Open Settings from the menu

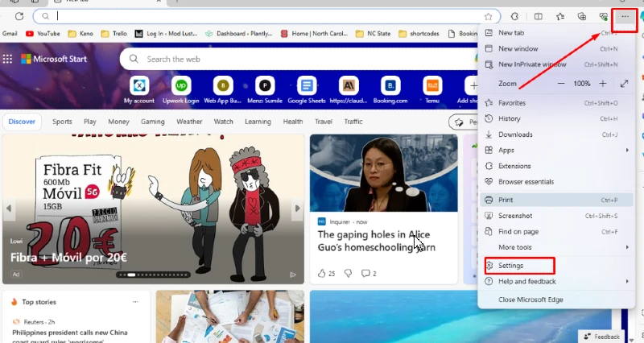(x=556, y=266)
